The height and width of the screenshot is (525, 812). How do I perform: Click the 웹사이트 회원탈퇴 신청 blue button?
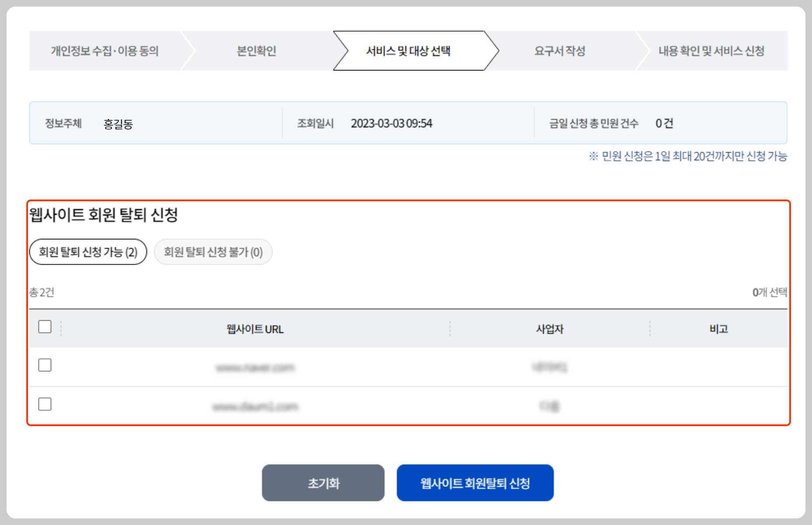475,483
